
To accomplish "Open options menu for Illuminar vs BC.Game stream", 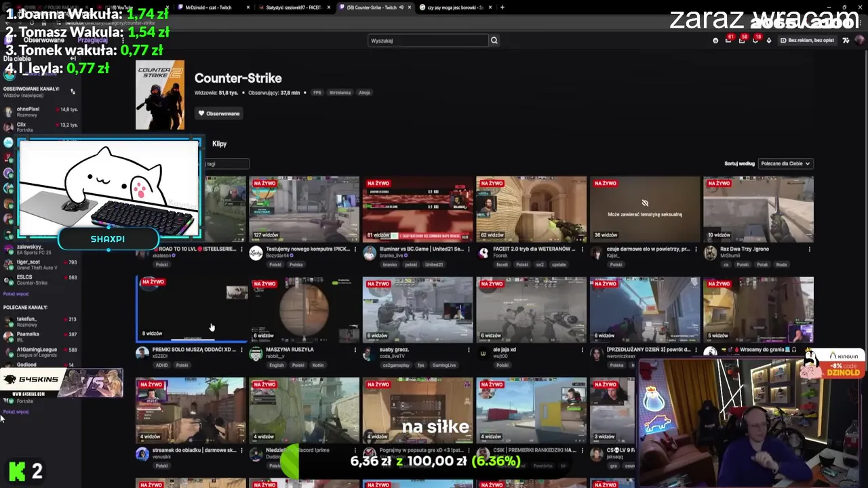I will (x=469, y=249).
